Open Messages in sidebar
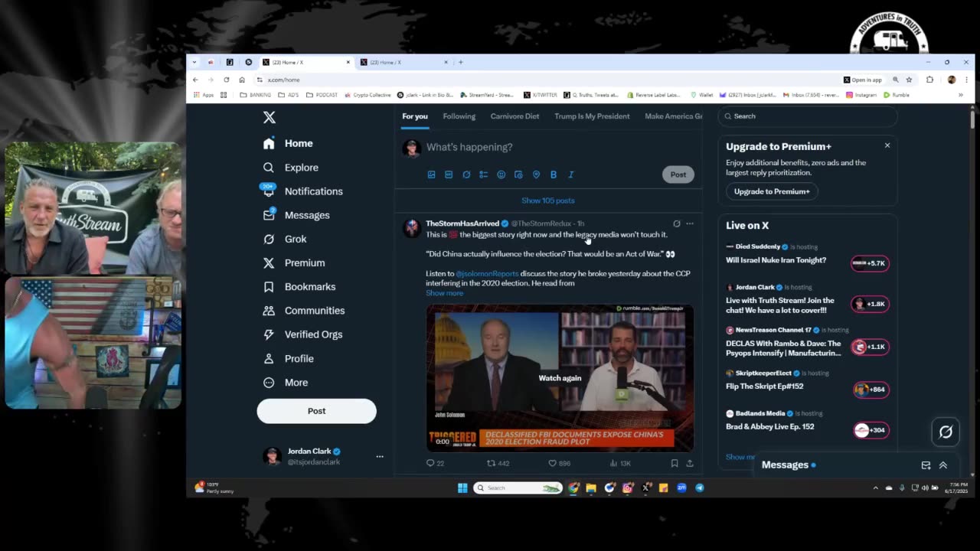980x551 pixels. tap(297, 215)
